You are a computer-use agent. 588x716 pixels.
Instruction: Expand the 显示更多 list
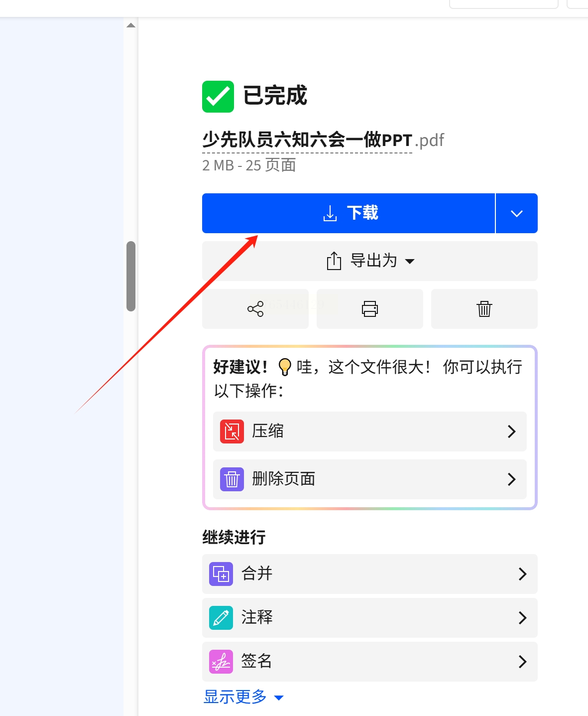(244, 697)
